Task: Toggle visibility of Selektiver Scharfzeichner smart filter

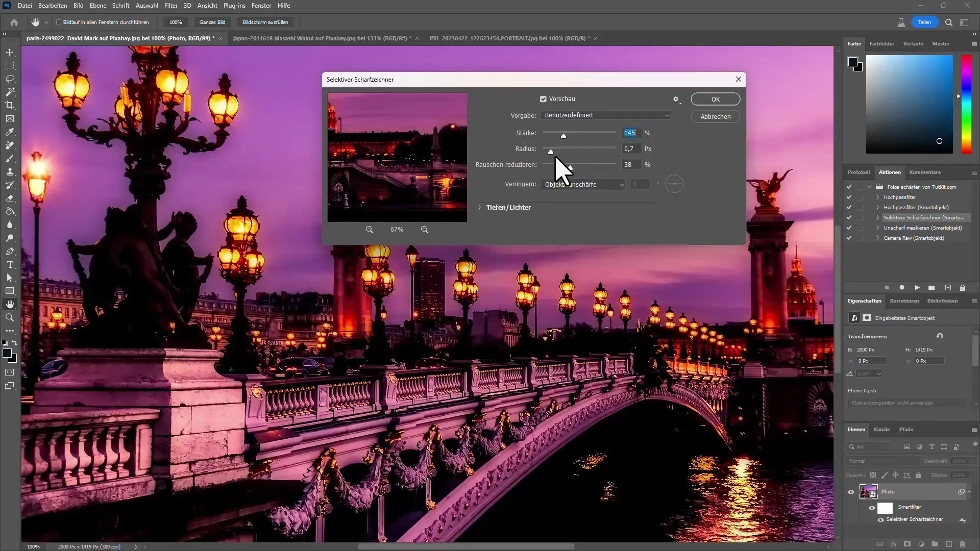Action: [x=880, y=520]
